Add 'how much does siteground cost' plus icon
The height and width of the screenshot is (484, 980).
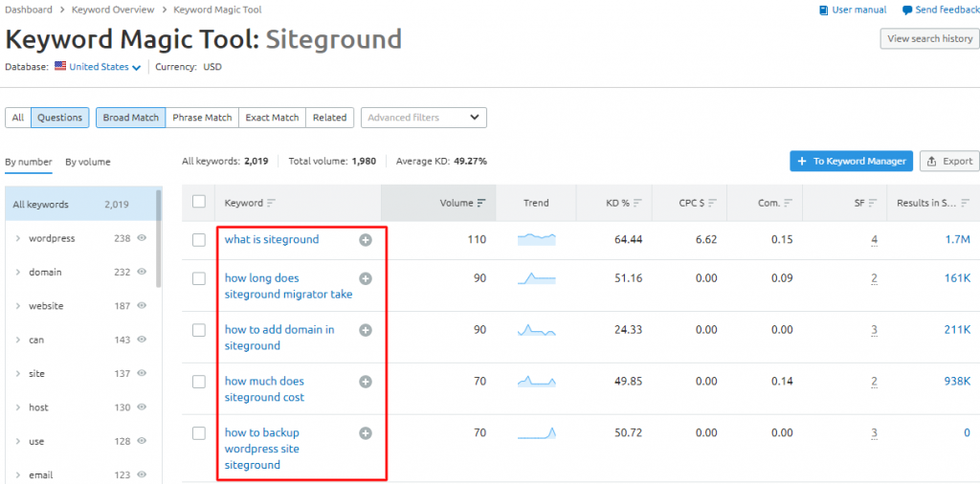(366, 381)
